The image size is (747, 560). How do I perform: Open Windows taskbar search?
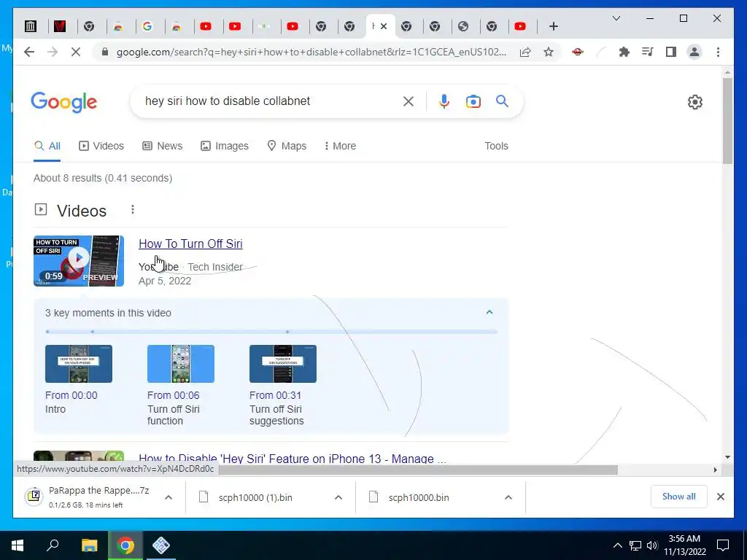click(x=53, y=545)
